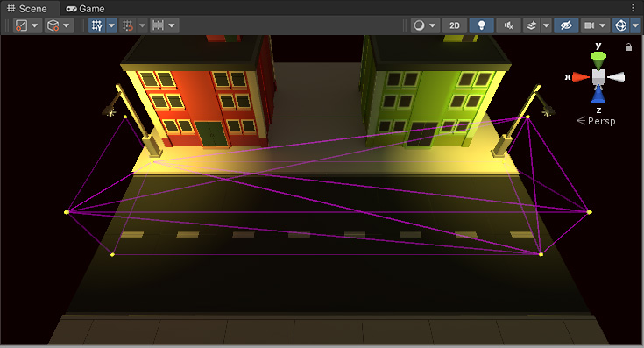Switch to the Game tab
Image resolution: width=644 pixels, height=348 pixels.
(86, 8)
